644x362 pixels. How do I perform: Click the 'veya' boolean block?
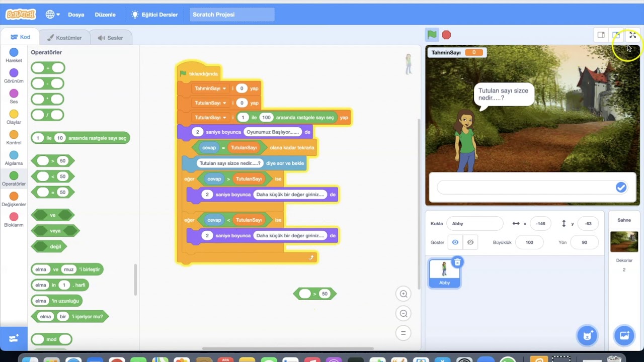click(55, 231)
